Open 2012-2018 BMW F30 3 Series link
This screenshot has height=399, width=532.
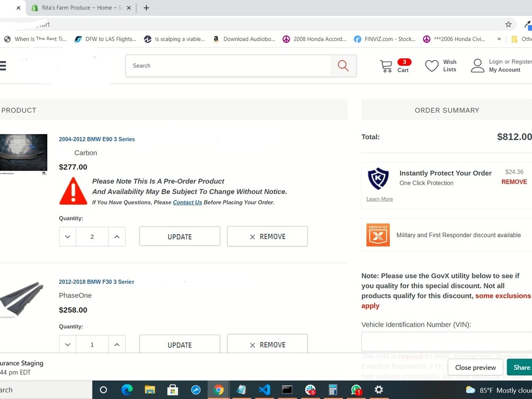[97, 281]
